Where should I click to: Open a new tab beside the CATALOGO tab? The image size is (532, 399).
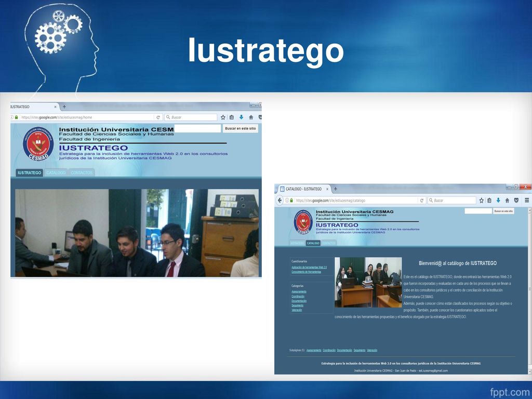point(335,189)
